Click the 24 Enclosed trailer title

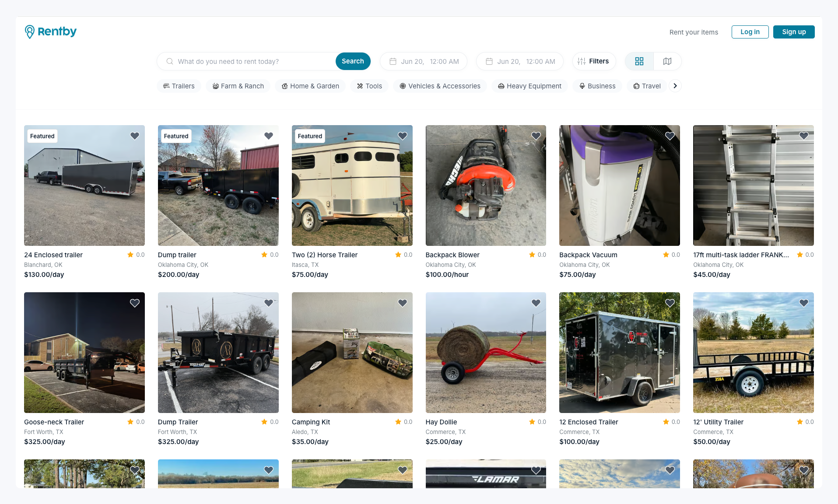point(53,255)
